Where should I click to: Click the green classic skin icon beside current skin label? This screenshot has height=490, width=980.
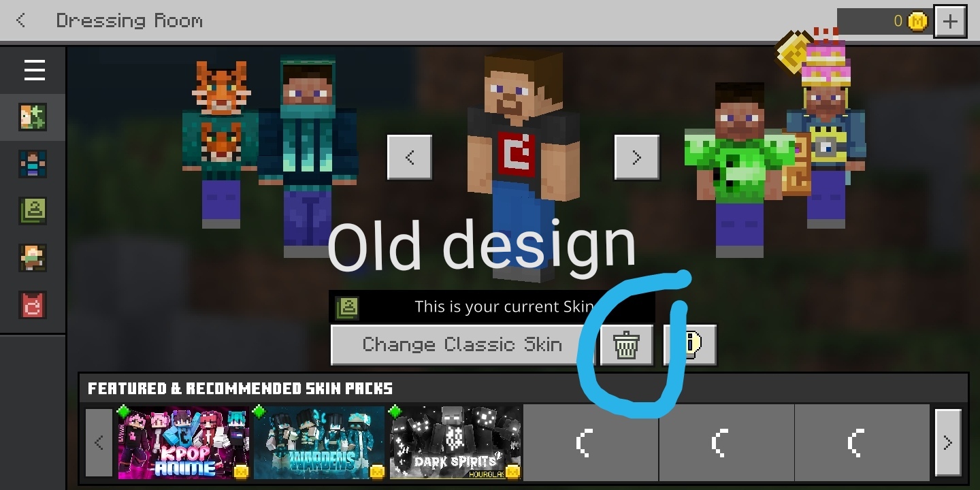[347, 307]
